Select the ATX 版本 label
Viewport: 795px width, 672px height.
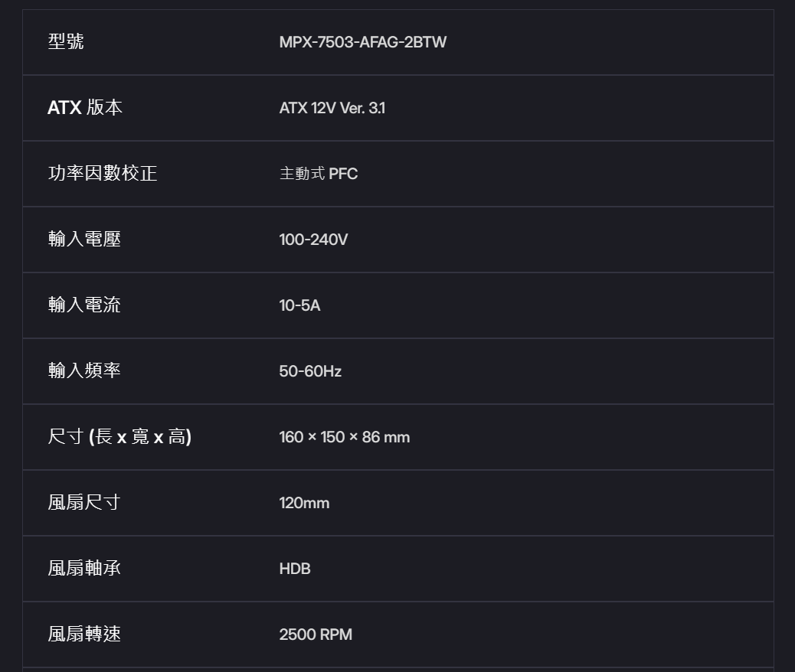[x=85, y=108]
